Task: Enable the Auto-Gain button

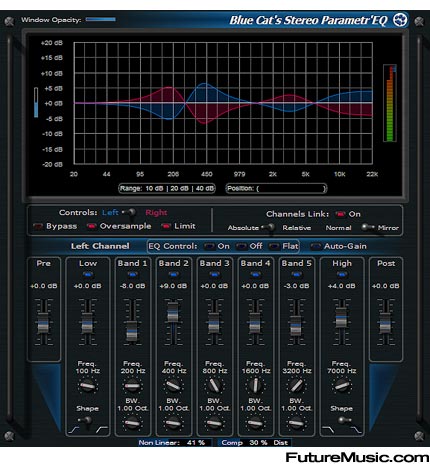Action: coord(339,246)
